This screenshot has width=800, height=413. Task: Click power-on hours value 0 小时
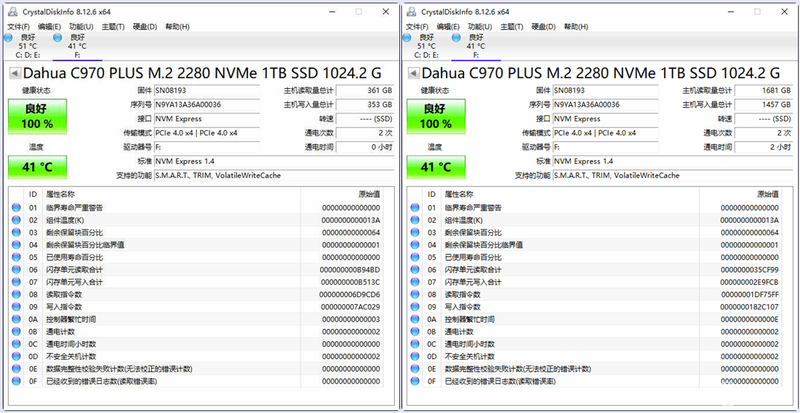[x=365, y=147]
